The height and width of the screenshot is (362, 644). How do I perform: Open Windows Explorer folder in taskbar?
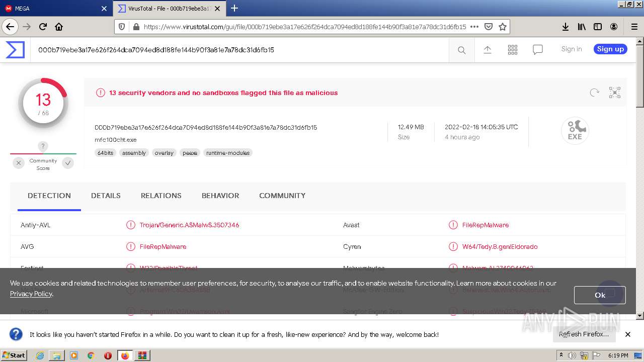(x=57, y=355)
